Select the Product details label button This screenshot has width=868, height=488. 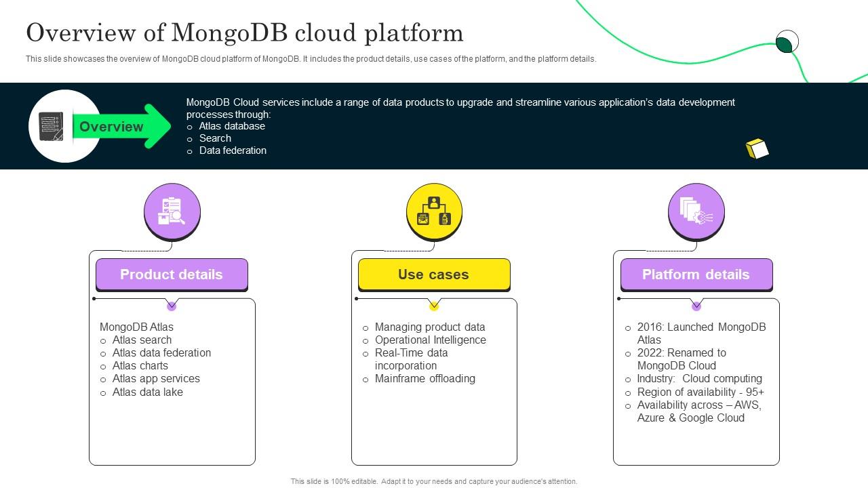pyautogui.click(x=172, y=274)
